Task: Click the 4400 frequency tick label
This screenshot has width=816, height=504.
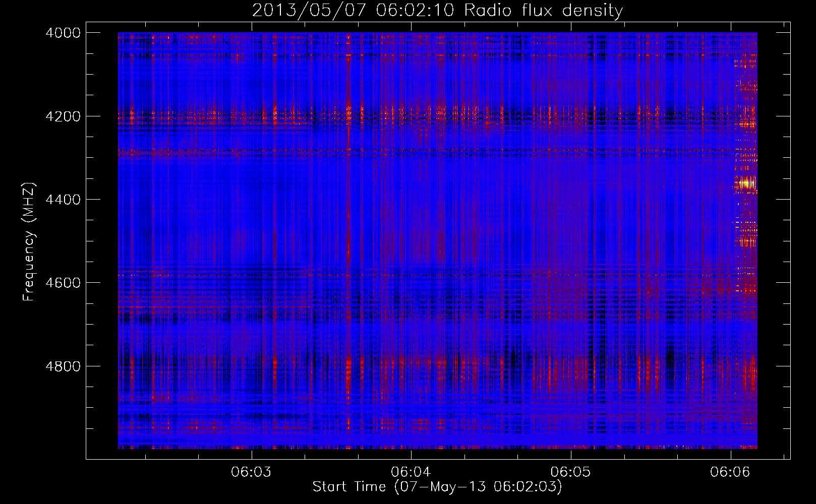Action: click(x=63, y=200)
